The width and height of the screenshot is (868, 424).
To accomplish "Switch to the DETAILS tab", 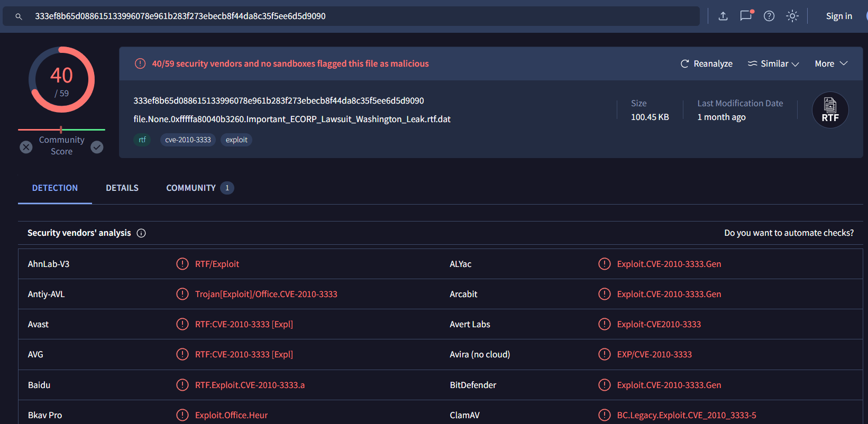I will point(122,188).
